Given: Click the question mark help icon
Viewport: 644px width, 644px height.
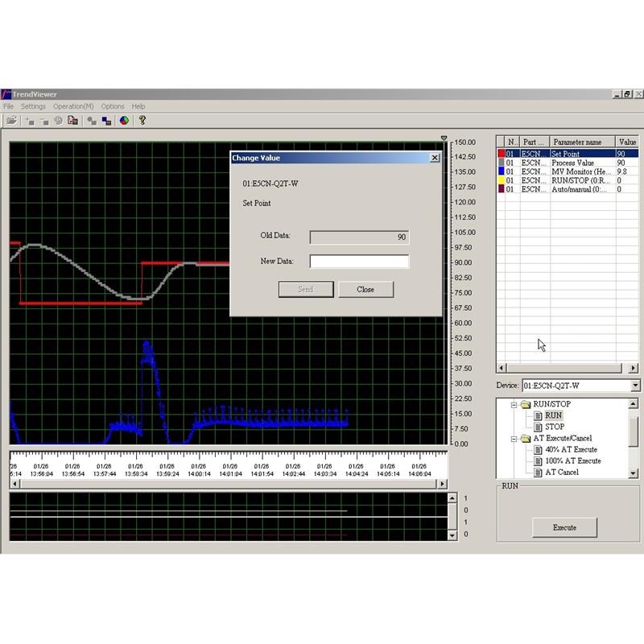Looking at the screenshot, I should pyautogui.click(x=142, y=120).
